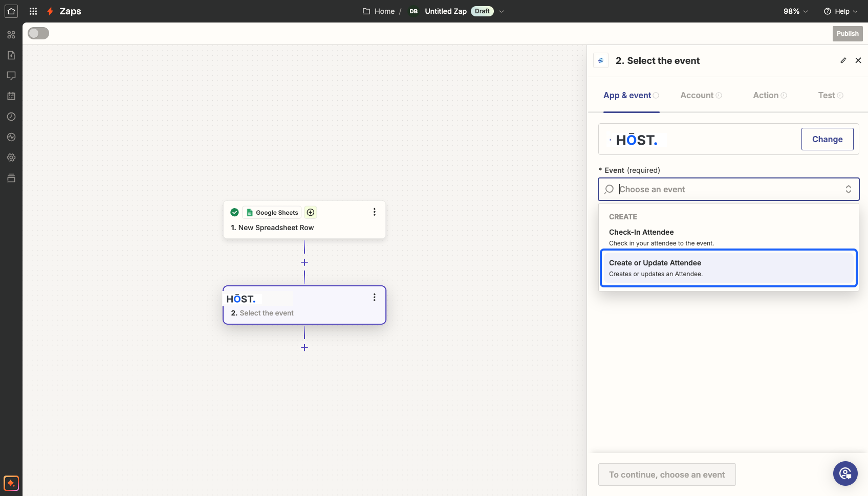Click the green check status icon
This screenshot has height=496, width=868.
234,212
